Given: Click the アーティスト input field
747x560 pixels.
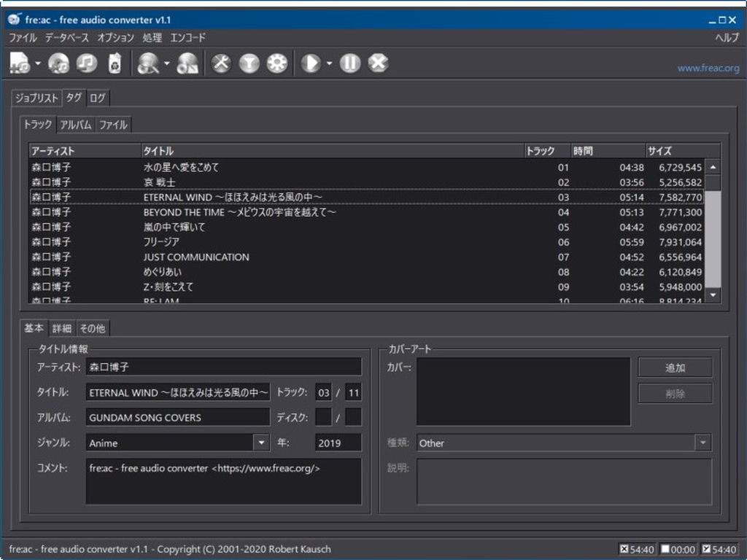Looking at the screenshot, I should [x=223, y=367].
